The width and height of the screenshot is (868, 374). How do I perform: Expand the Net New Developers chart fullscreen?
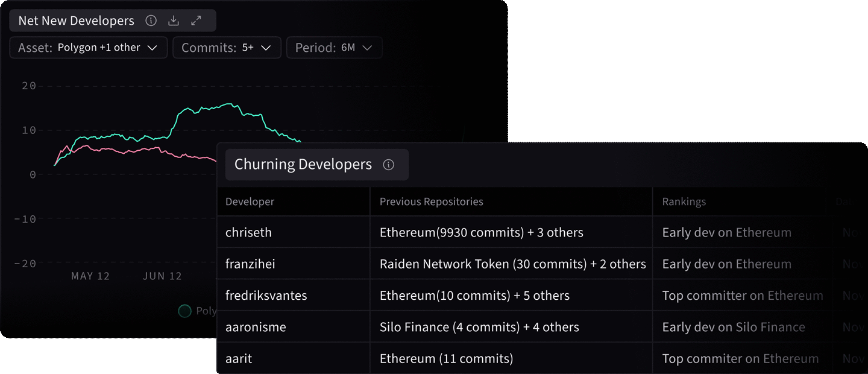(195, 20)
